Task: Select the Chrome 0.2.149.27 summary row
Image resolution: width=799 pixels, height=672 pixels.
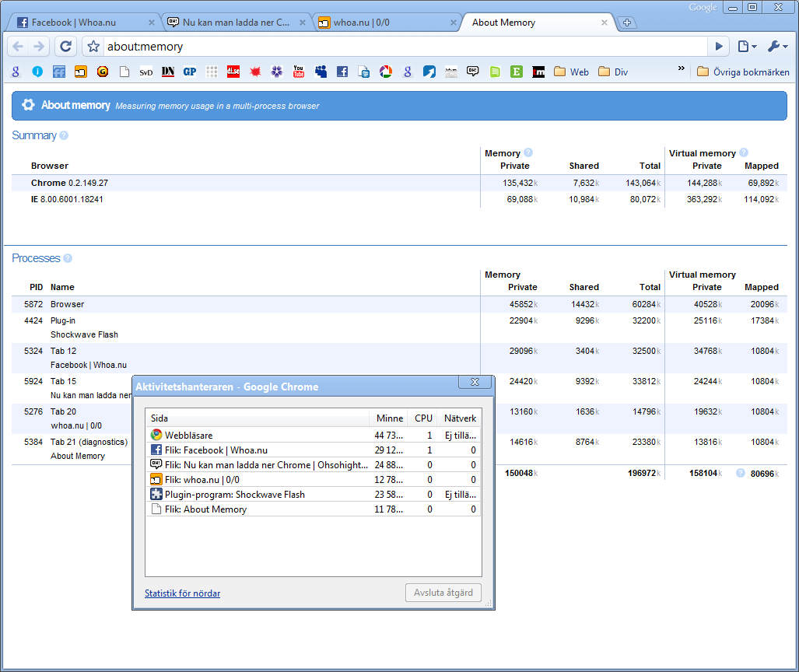Action: pos(400,183)
